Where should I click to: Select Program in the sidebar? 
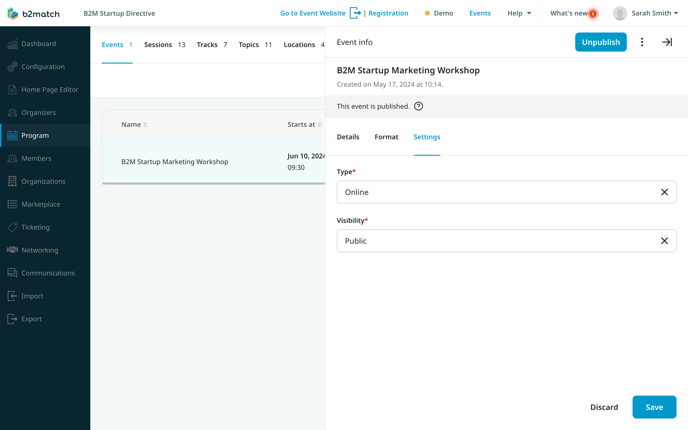[35, 136]
